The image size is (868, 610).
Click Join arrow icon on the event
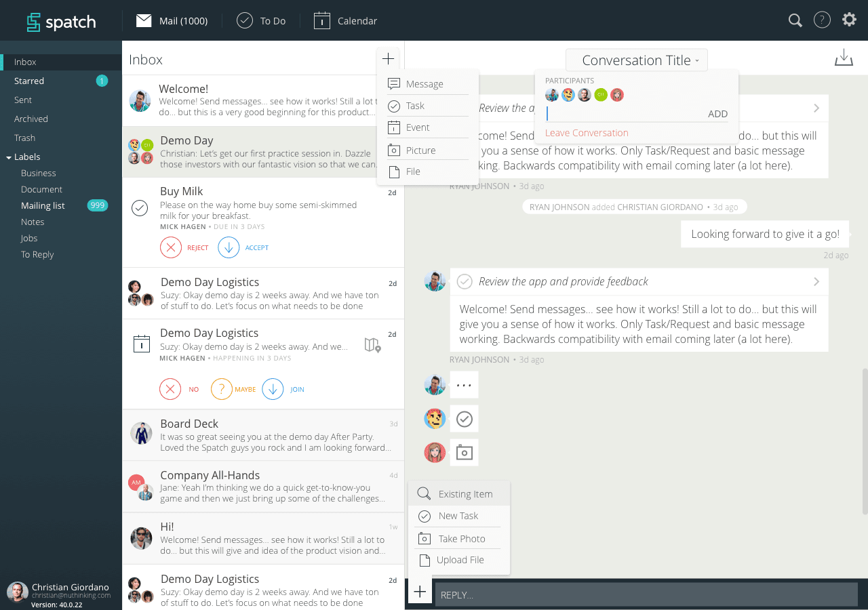tap(273, 389)
